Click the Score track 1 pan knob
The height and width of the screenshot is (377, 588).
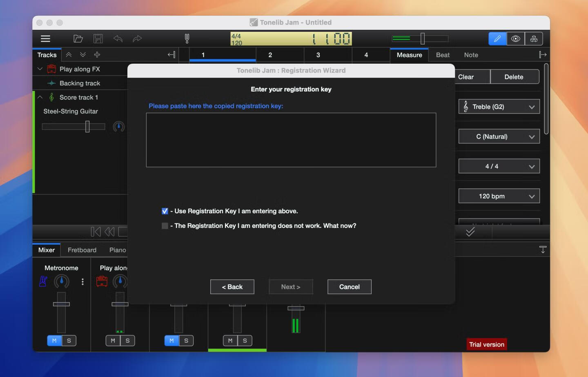(x=119, y=127)
